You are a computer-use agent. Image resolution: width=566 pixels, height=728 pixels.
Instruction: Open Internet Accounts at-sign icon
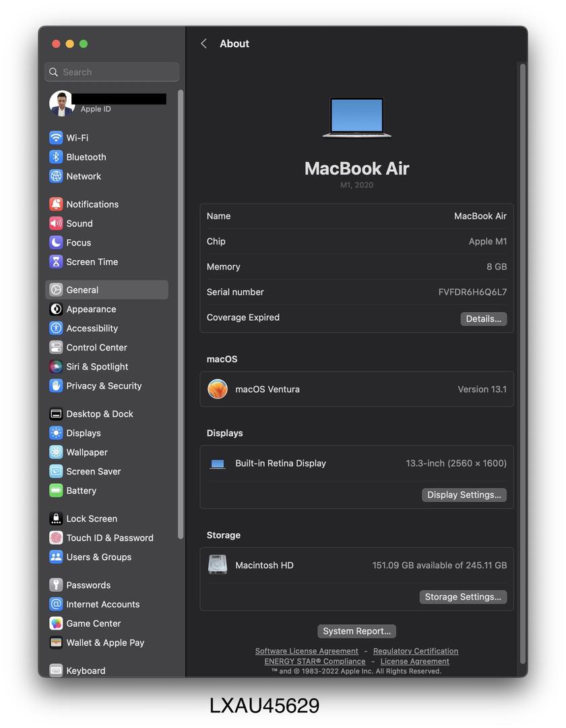coord(56,604)
